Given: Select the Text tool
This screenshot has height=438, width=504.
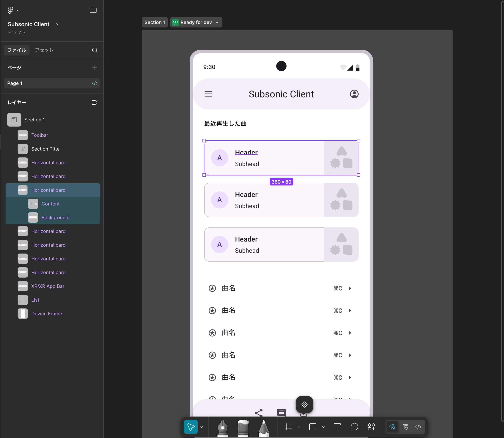Looking at the screenshot, I should [x=337, y=427].
